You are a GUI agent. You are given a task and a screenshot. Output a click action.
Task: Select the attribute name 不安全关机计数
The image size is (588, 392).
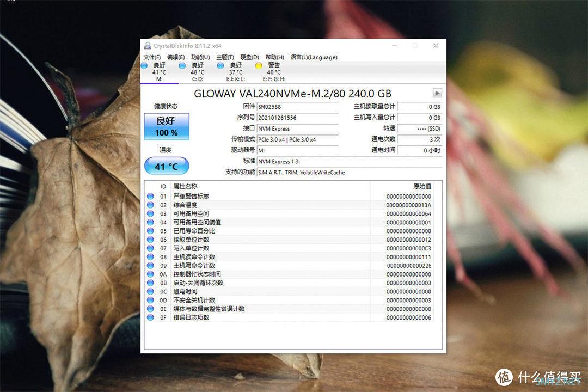tap(194, 300)
